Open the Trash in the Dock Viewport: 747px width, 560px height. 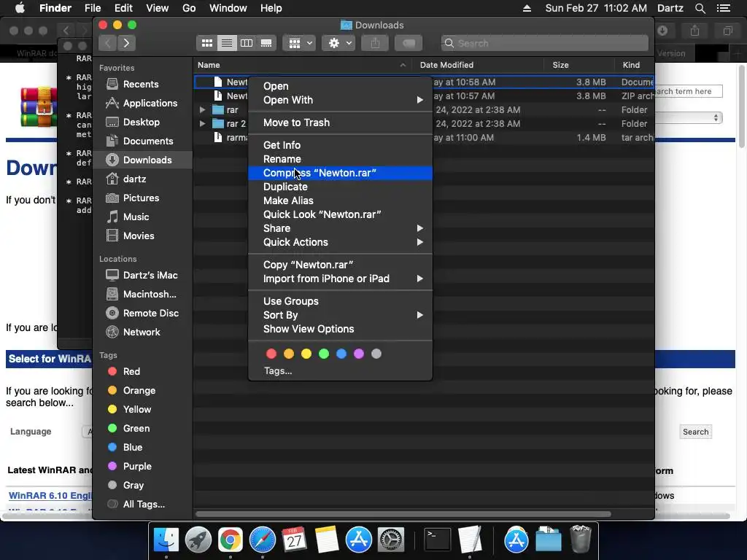(x=580, y=539)
